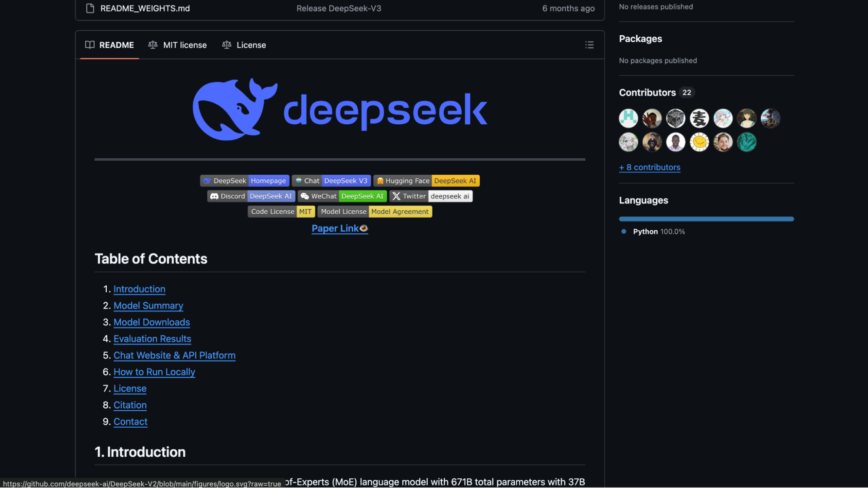
Task: Open the Contributors 22 heading link
Action: (657, 93)
